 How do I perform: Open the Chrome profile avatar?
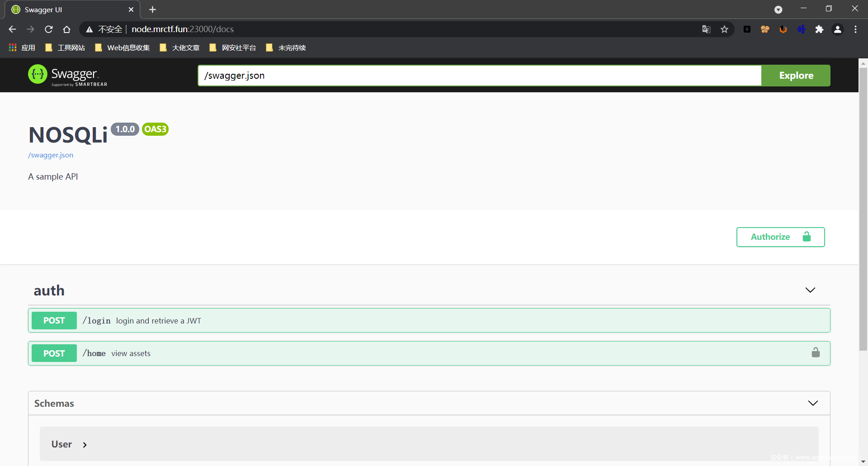[837, 29]
